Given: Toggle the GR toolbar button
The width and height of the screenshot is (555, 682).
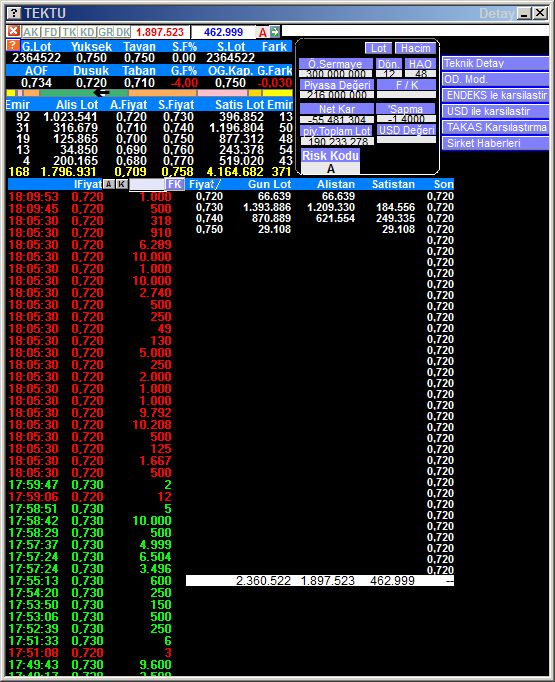Looking at the screenshot, I should point(105,32).
